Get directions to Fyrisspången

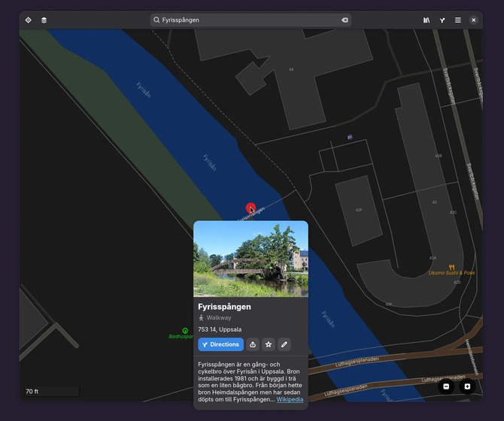220,344
